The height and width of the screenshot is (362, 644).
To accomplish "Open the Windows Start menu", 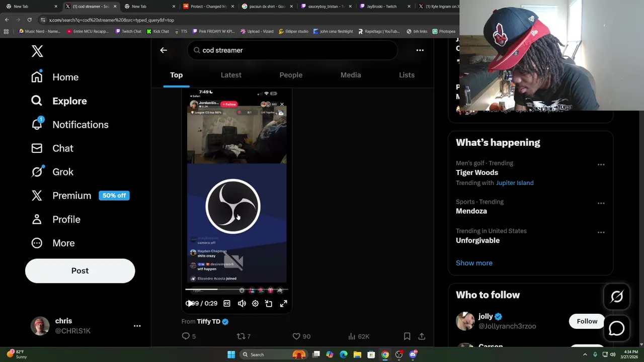I will pos(231,354).
